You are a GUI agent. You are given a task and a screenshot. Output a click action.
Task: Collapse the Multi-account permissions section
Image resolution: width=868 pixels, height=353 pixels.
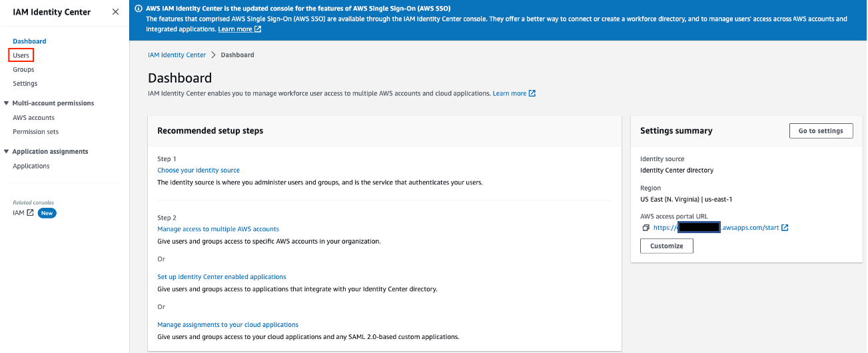(7, 103)
